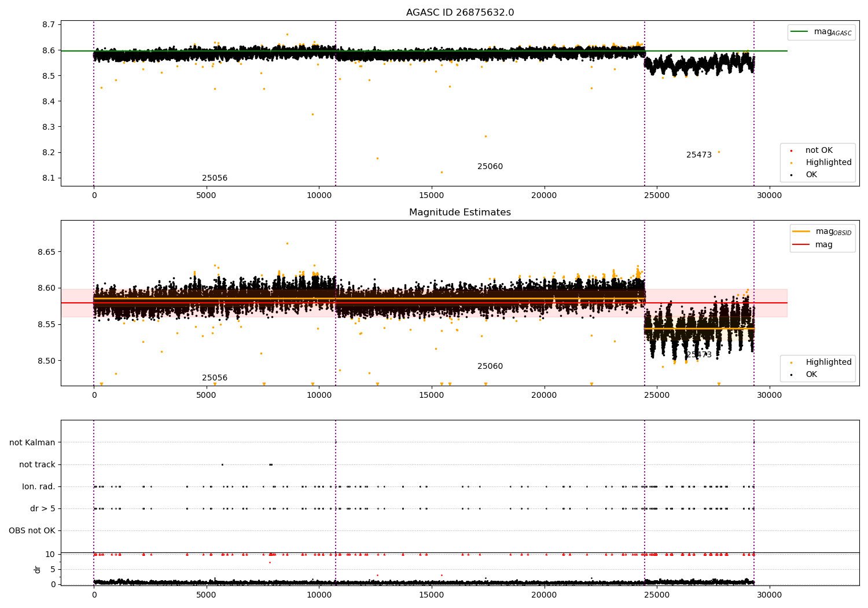Select 'not OK' in the top plot legend
This screenshot has width=868, height=608.
(819, 151)
